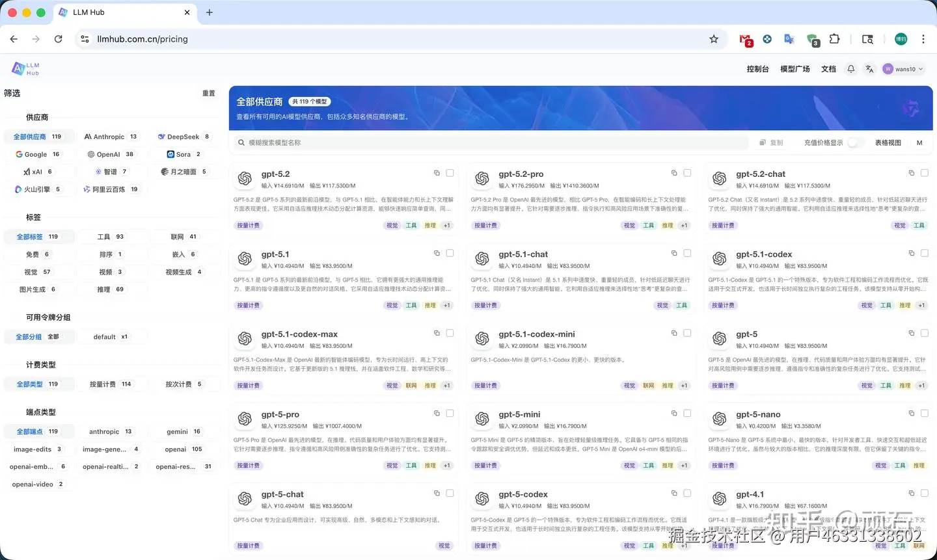
Task: Open the media control toolbar icon
Action: pos(867,39)
